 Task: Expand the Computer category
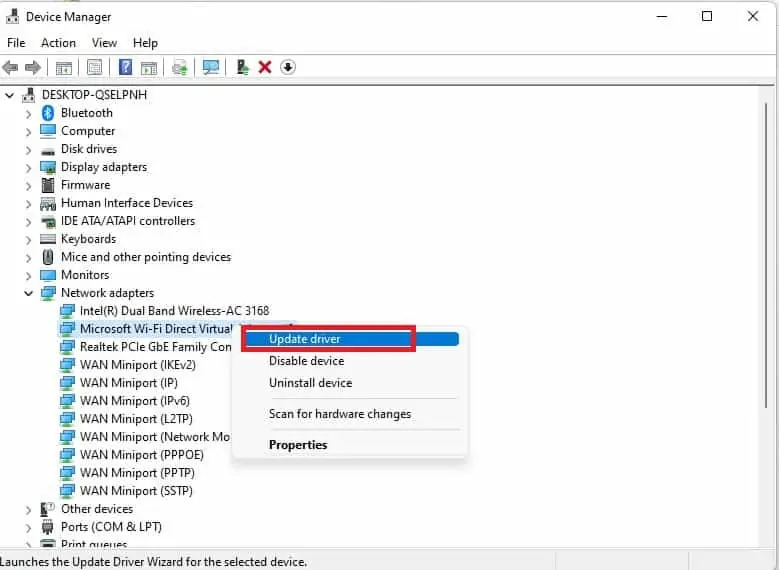coord(28,132)
